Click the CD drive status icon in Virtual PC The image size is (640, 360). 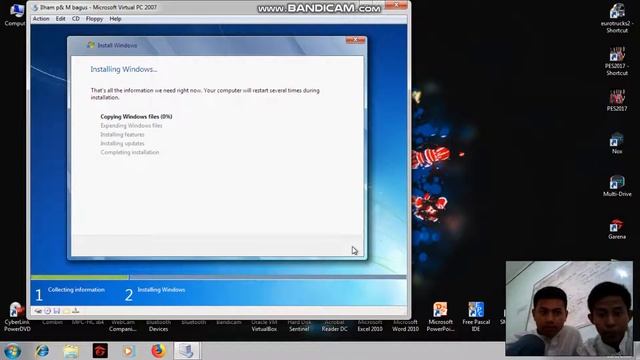click(x=47, y=311)
